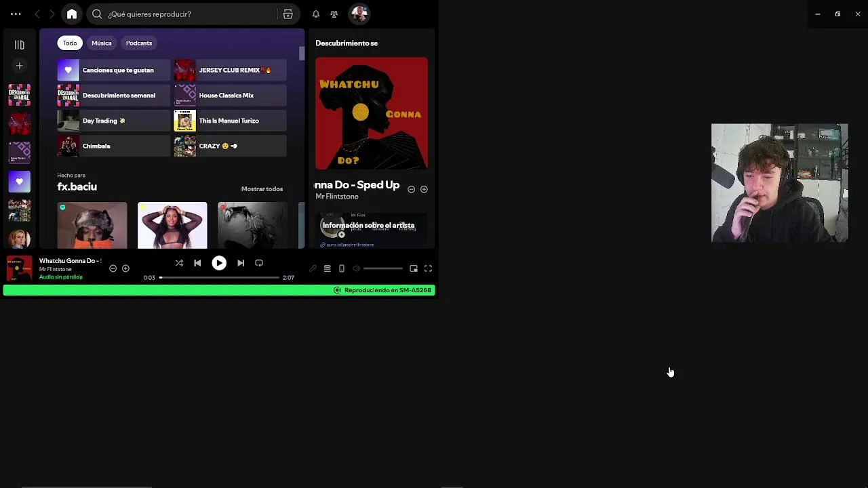Hide track with minus icon in panel
Image resolution: width=868 pixels, height=488 pixels.
point(411,190)
